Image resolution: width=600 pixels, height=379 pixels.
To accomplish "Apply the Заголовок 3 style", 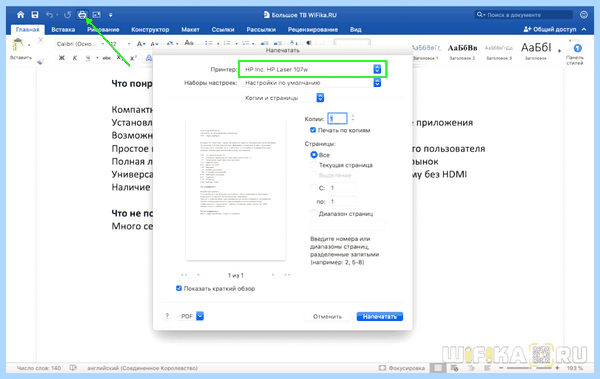I will coord(499,52).
